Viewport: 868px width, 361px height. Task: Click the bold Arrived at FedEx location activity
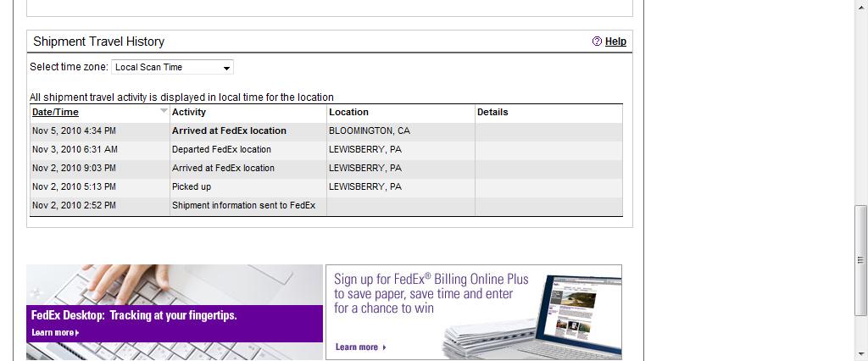pyautogui.click(x=229, y=131)
